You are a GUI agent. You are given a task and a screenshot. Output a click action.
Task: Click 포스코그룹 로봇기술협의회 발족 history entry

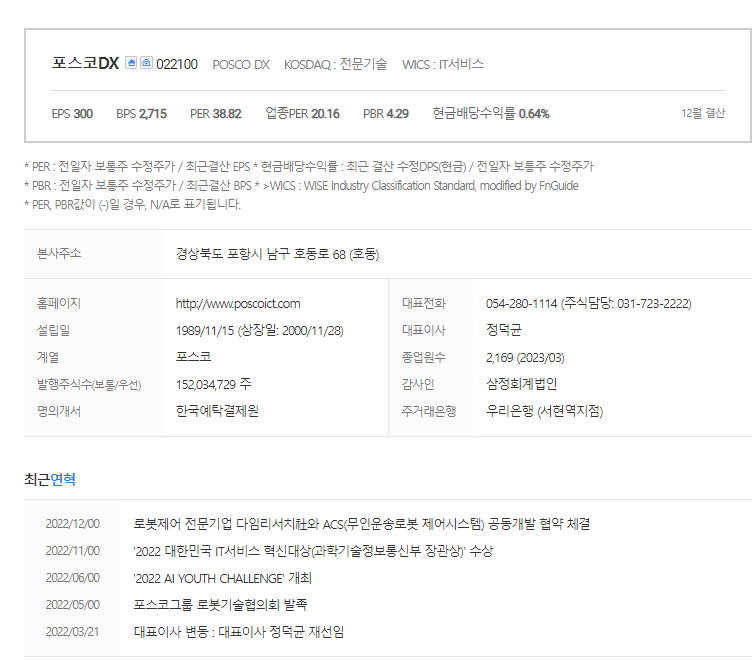point(220,605)
